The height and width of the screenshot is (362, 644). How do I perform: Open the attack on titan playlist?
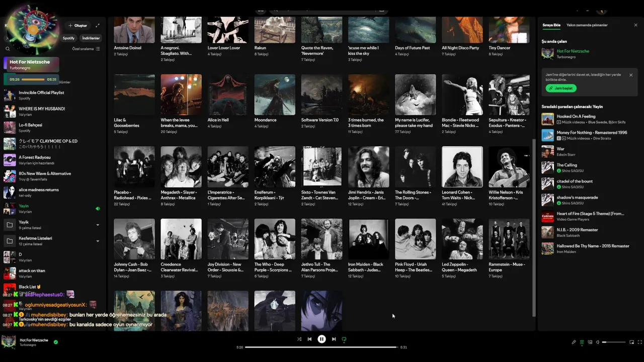53,273
